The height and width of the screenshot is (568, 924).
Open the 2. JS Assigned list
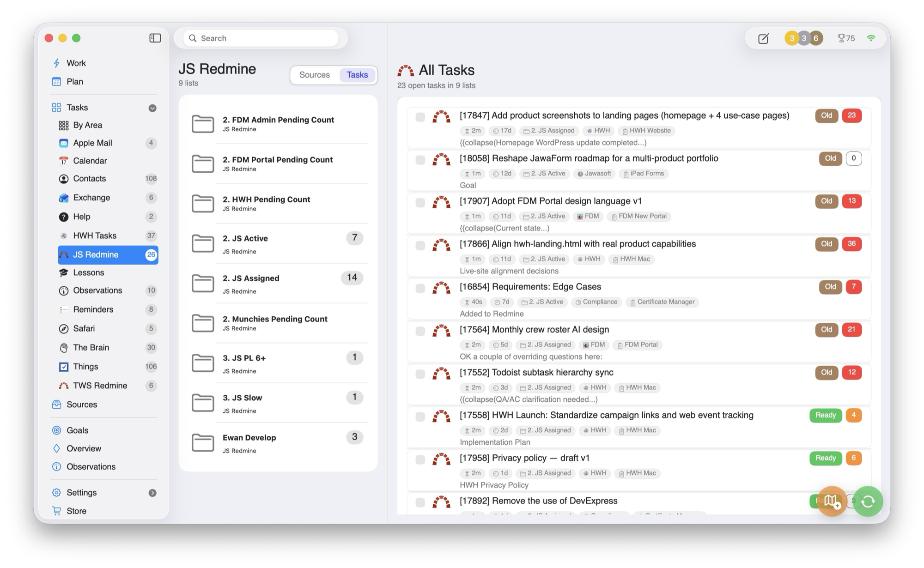pos(278,284)
